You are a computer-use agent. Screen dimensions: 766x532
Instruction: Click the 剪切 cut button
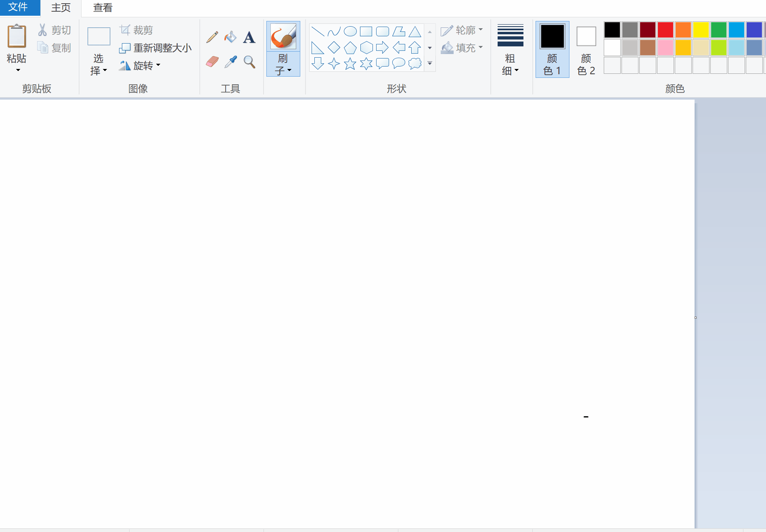point(54,30)
